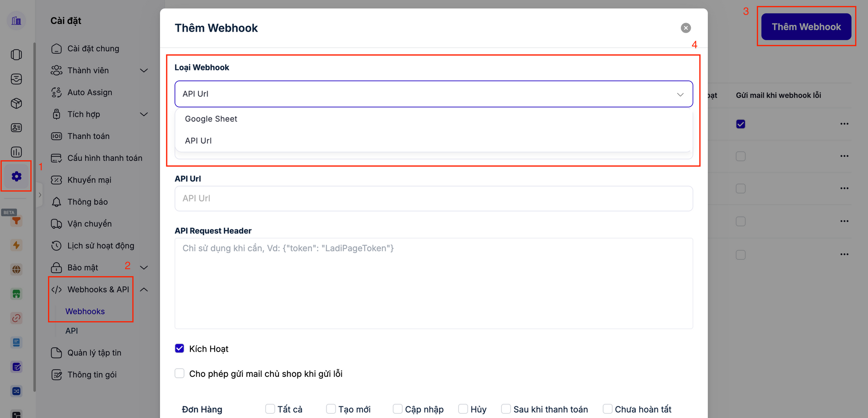
Task: Uncheck the Kích Hoạt checkbox
Action: pyautogui.click(x=179, y=348)
